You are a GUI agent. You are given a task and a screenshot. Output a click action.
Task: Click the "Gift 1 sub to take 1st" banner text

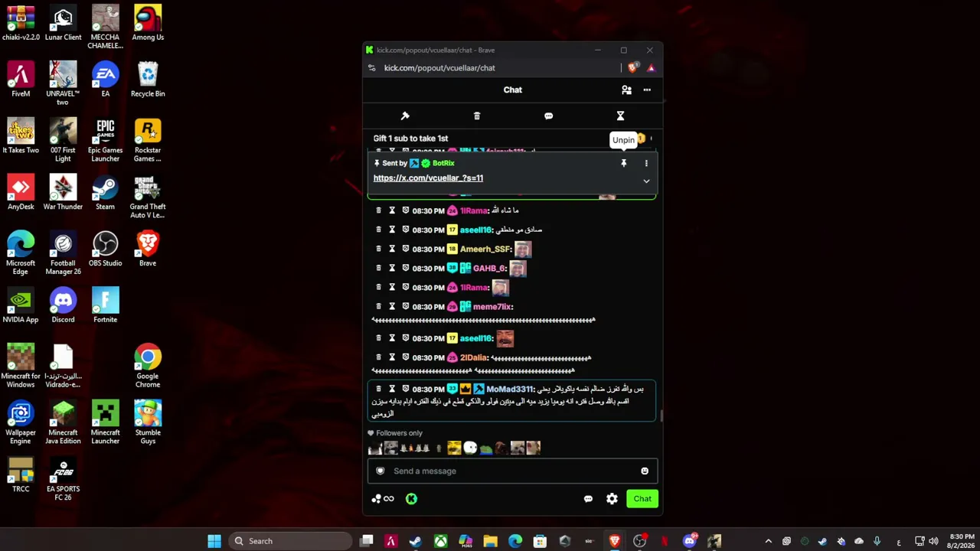pyautogui.click(x=410, y=139)
